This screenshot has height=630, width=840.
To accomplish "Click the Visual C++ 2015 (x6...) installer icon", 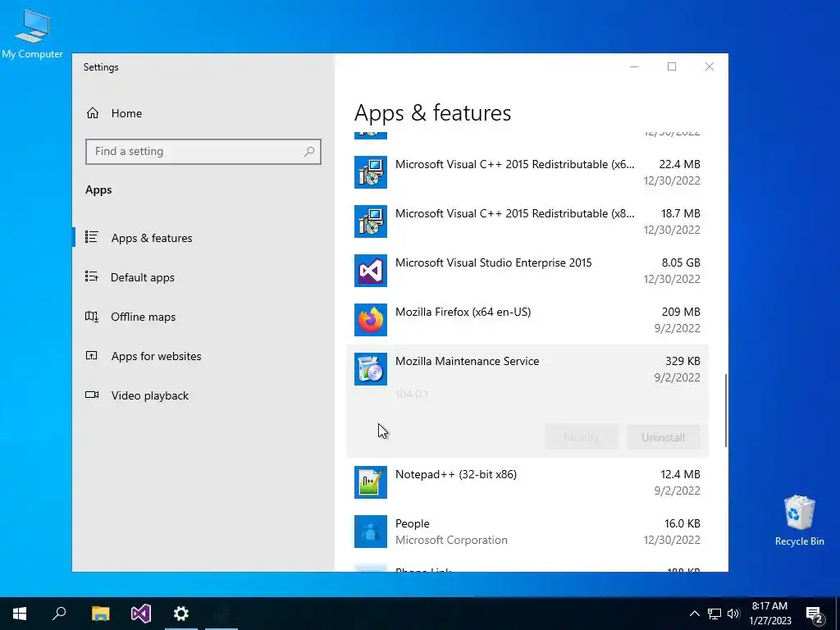I will [x=371, y=172].
